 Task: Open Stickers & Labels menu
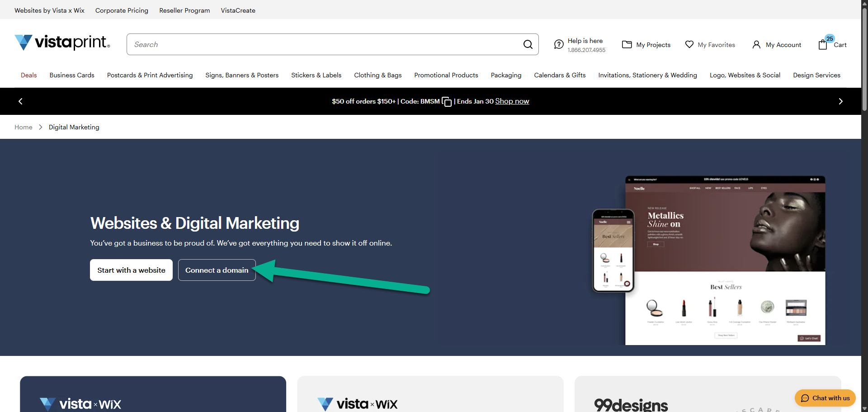[316, 75]
